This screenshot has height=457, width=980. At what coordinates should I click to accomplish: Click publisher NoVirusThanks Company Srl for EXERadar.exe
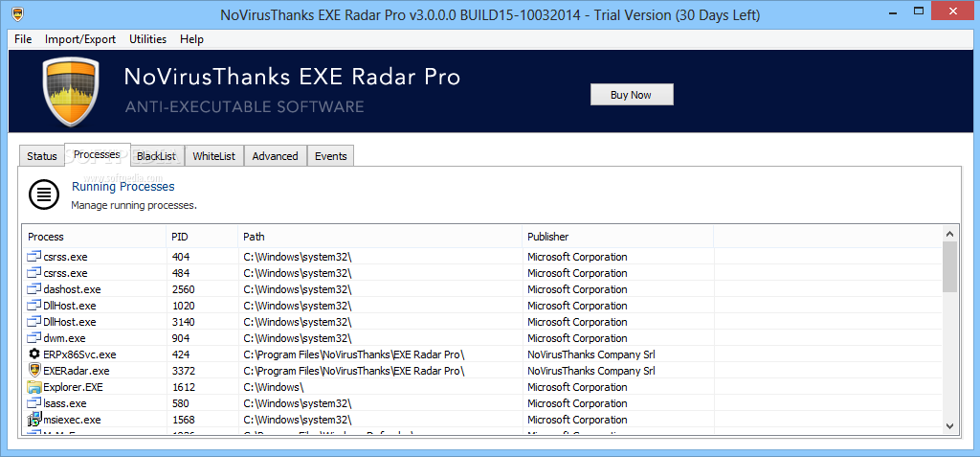[590, 371]
